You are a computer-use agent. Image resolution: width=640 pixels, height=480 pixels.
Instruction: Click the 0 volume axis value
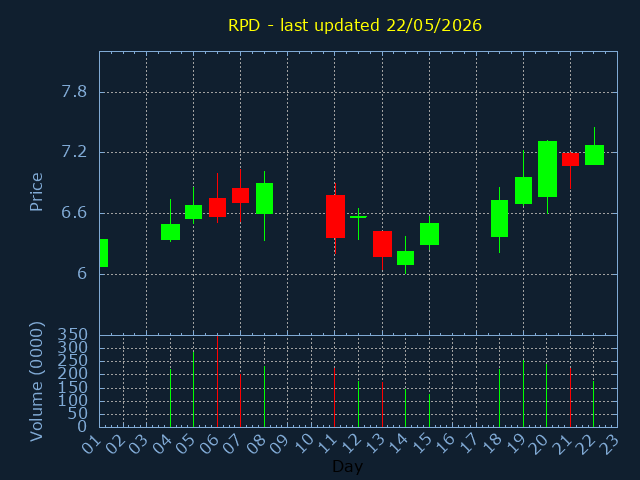pyautogui.click(x=82, y=427)
